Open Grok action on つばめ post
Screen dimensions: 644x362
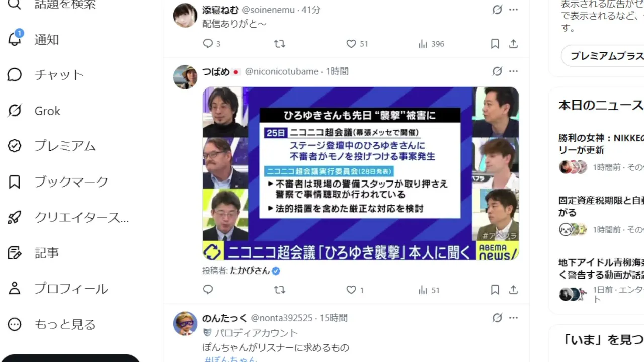click(497, 71)
